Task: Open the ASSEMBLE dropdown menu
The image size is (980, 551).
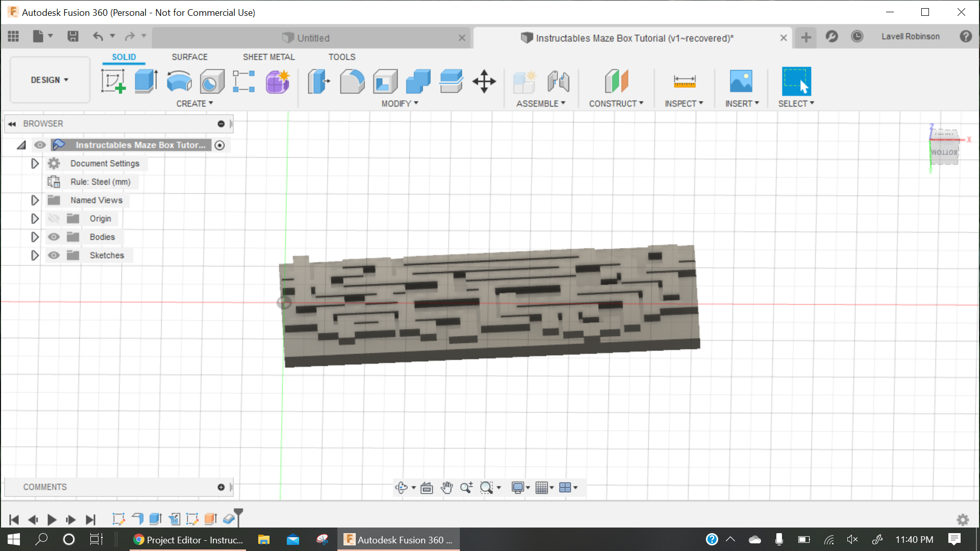Action: coord(541,104)
